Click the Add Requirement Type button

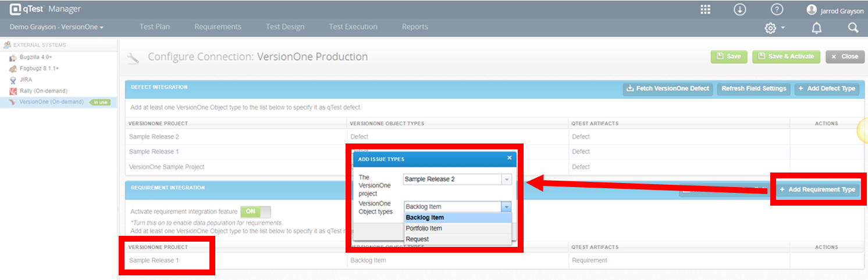click(x=817, y=189)
